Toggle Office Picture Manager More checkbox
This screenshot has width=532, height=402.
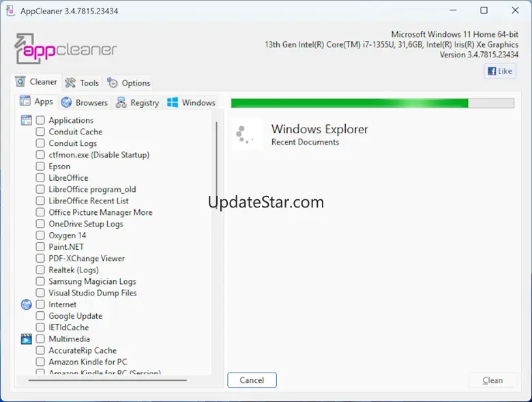click(x=40, y=212)
